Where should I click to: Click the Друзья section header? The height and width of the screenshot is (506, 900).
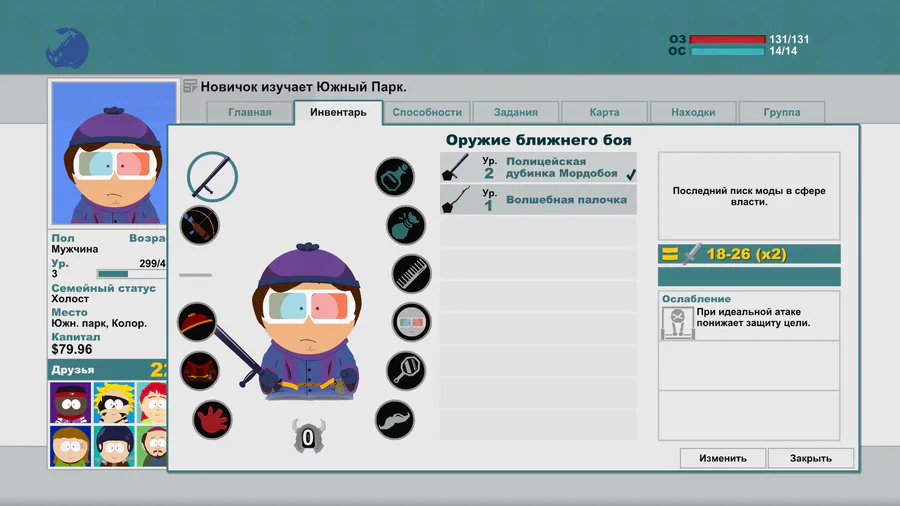[107, 369]
